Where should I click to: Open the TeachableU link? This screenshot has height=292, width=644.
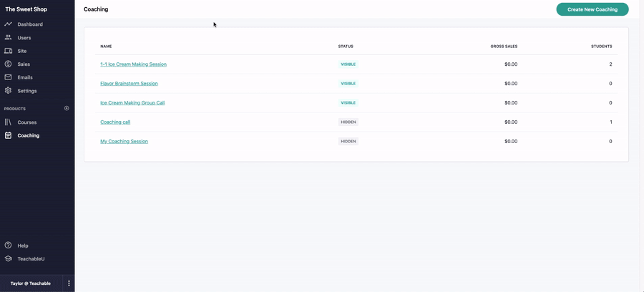pyautogui.click(x=31, y=259)
